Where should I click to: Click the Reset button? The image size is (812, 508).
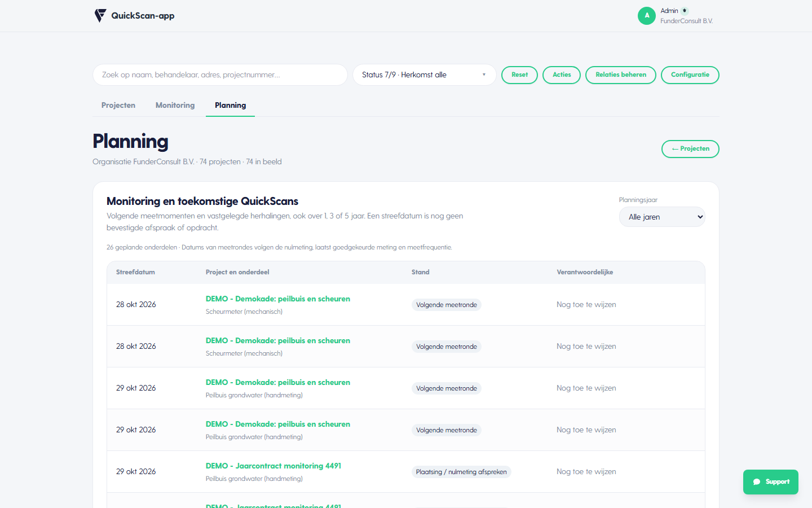coord(519,75)
